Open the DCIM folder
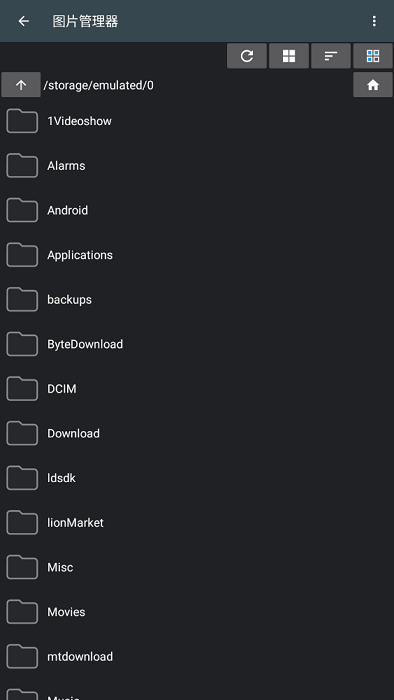 197,389
